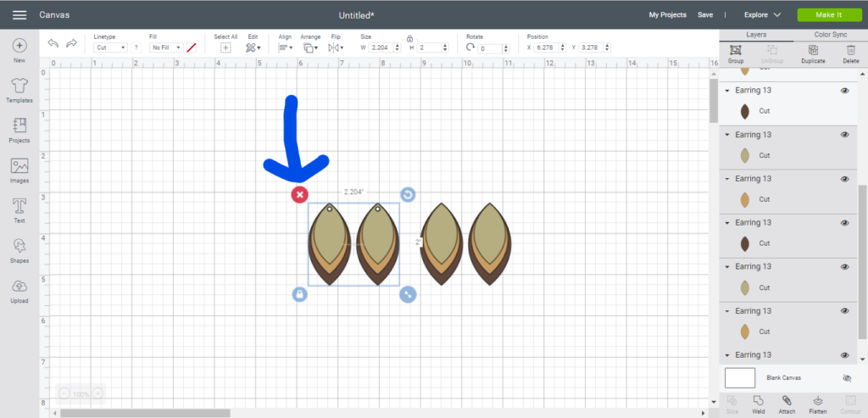Click the width size input field

pyautogui.click(x=381, y=48)
